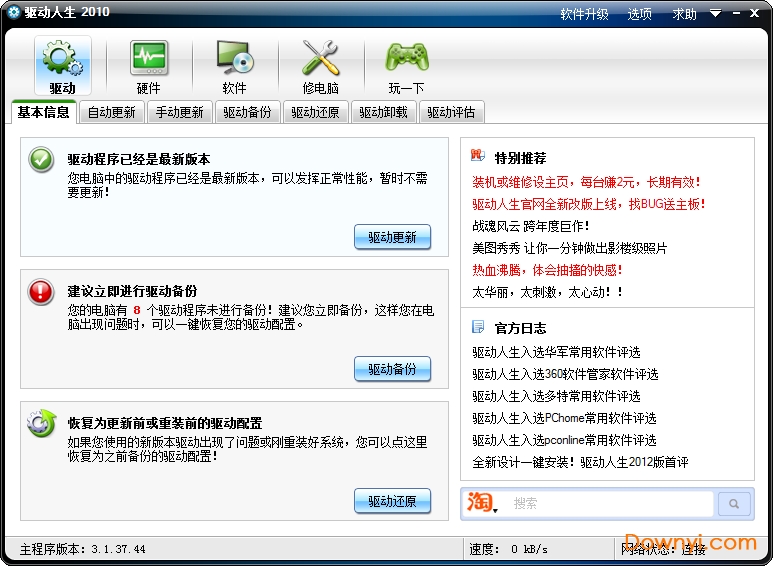Open the 软件 software disc icon
773x566 pixels.
[x=234, y=60]
